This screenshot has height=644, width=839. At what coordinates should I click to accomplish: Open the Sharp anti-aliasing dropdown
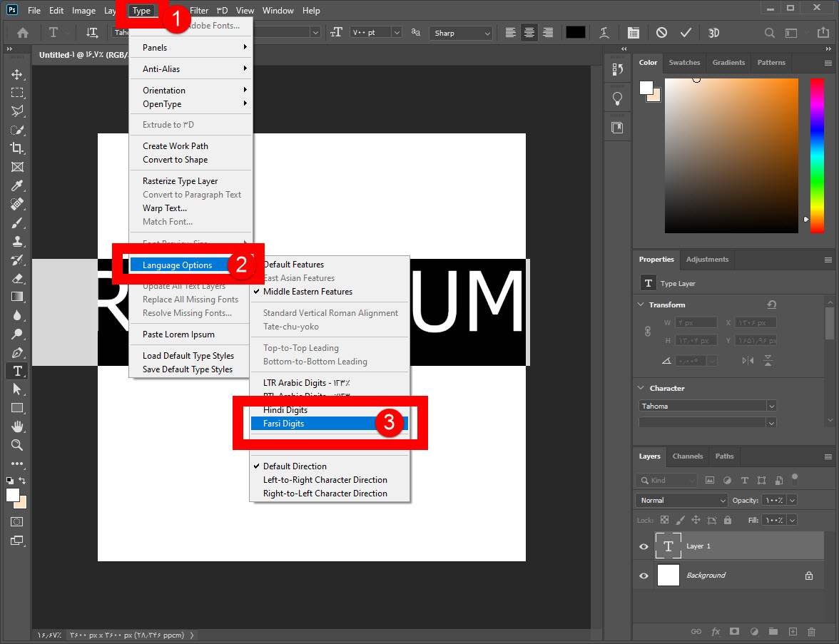click(461, 33)
